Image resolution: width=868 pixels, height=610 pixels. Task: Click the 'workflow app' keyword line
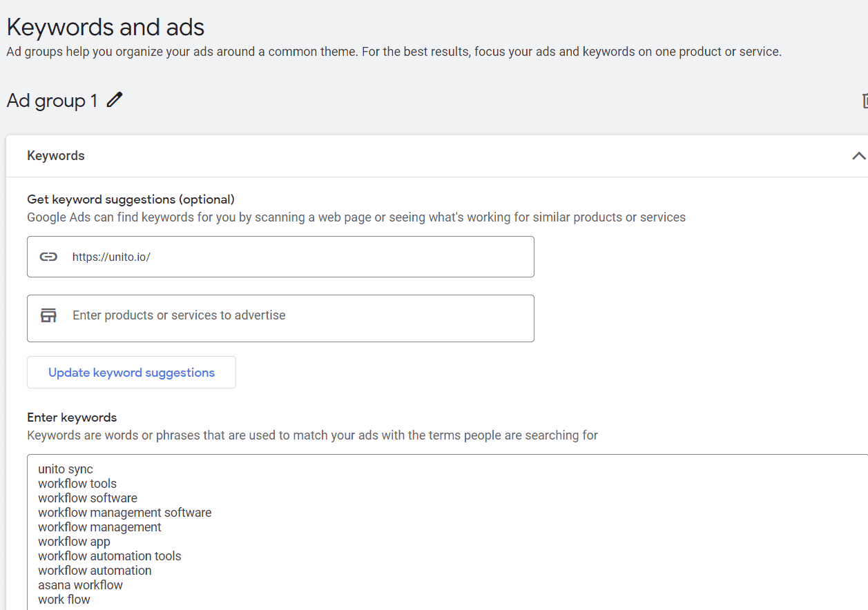tap(74, 542)
